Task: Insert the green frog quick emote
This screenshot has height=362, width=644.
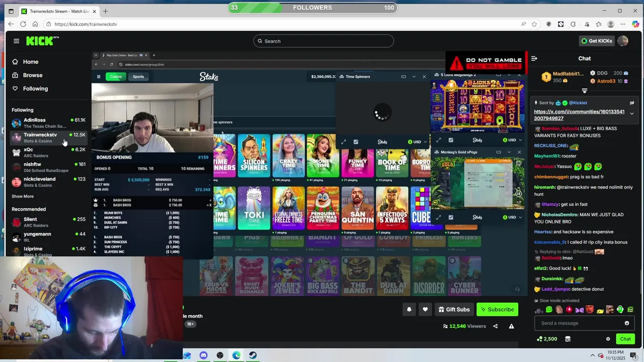Action: tap(548, 310)
